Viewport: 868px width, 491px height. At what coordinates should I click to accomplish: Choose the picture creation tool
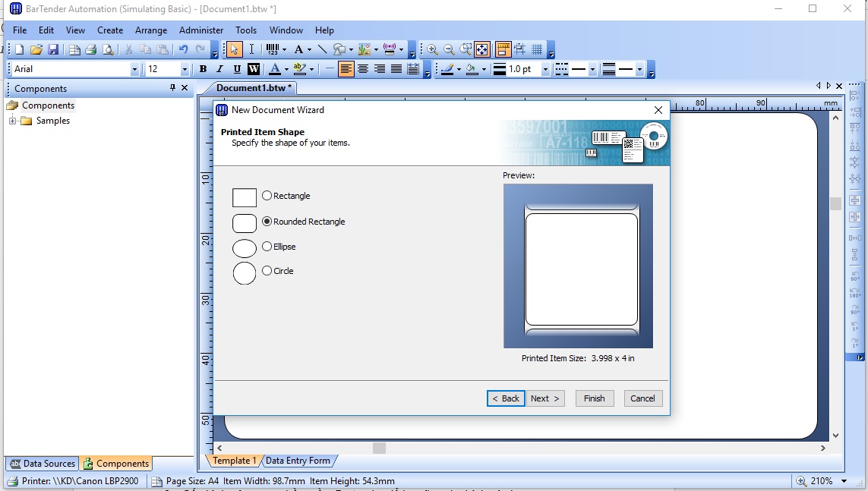[x=364, y=50]
